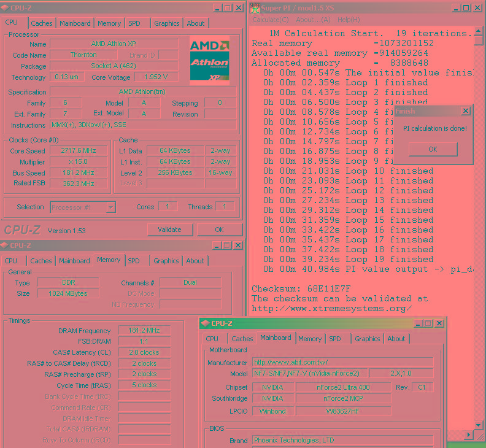
Task: Open Graphics tab in top CPU-Z window
Action: click(x=167, y=23)
